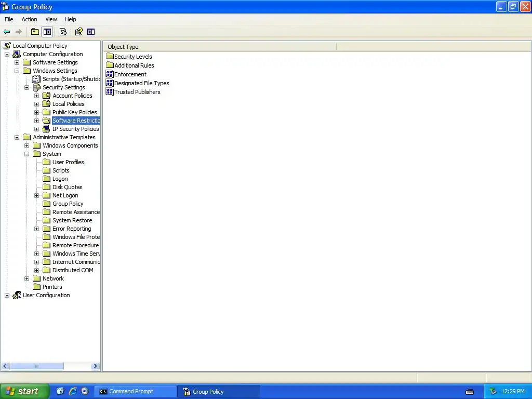The image size is (532, 399).
Task: Click the tree pane scroll left arrow
Action: tap(5, 366)
